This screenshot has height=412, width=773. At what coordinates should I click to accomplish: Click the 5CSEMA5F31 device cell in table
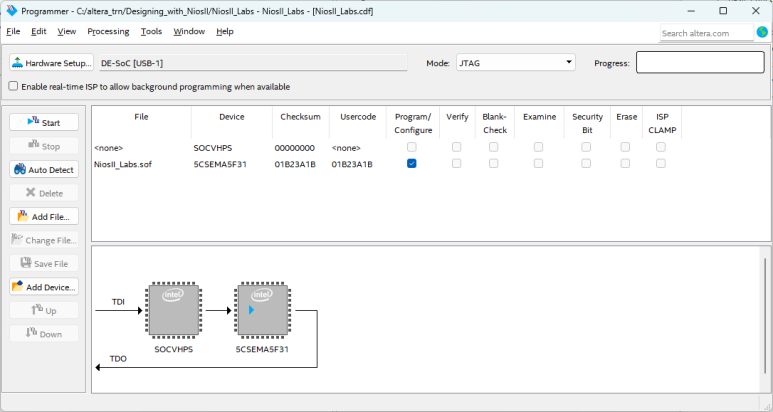pos(220,164)
